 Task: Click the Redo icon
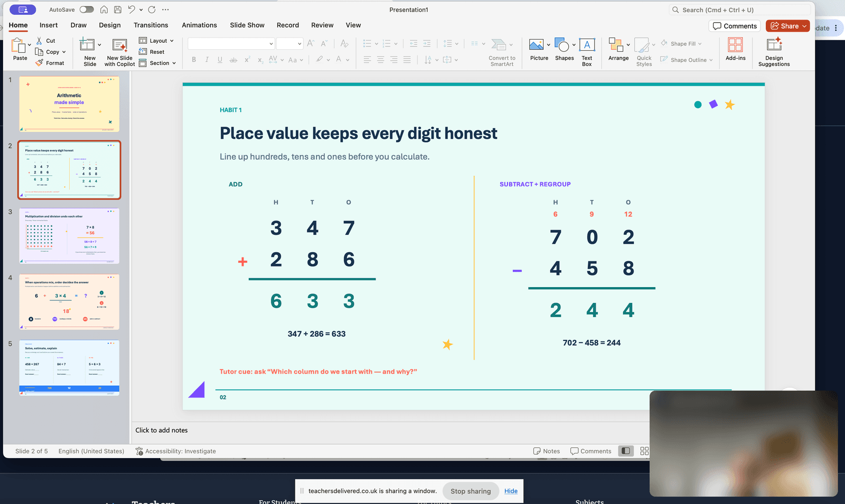click(x=152, y=9)
